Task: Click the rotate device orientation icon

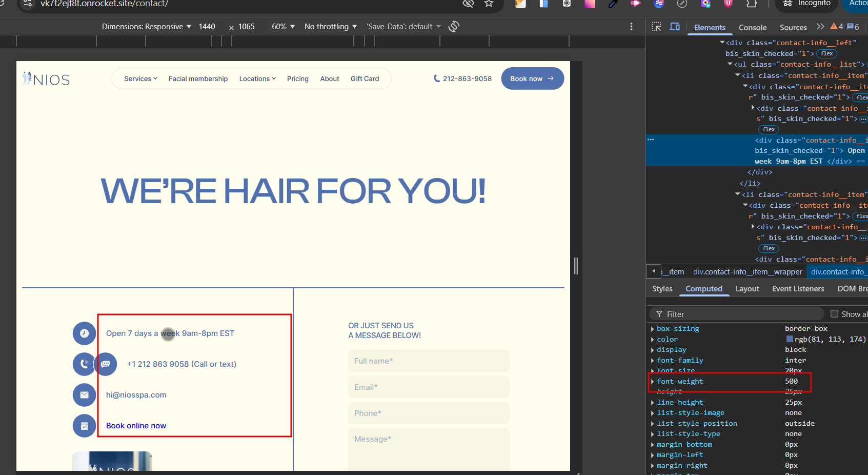Action: [x=454, y=27]
